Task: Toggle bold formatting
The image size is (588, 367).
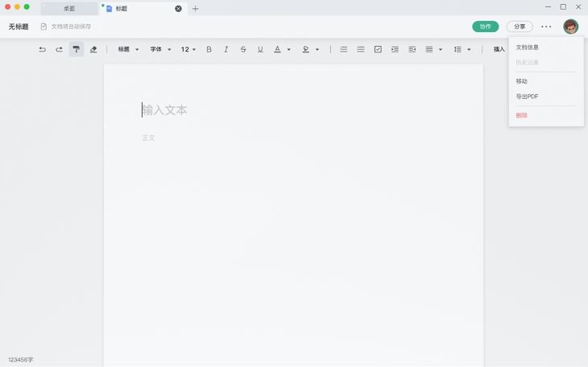Action: (209, 49)
